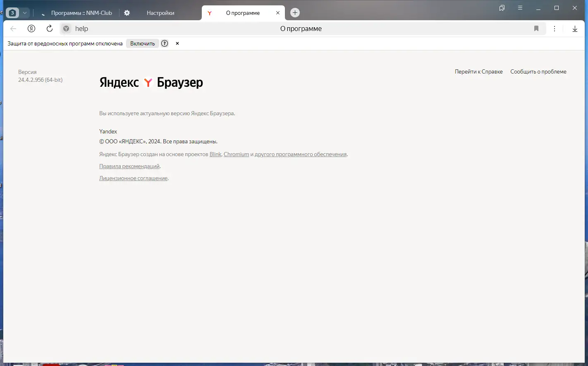Screen dimensions: 588x366
Task: Open a new tab with the plus button
Action: point(295,12)
